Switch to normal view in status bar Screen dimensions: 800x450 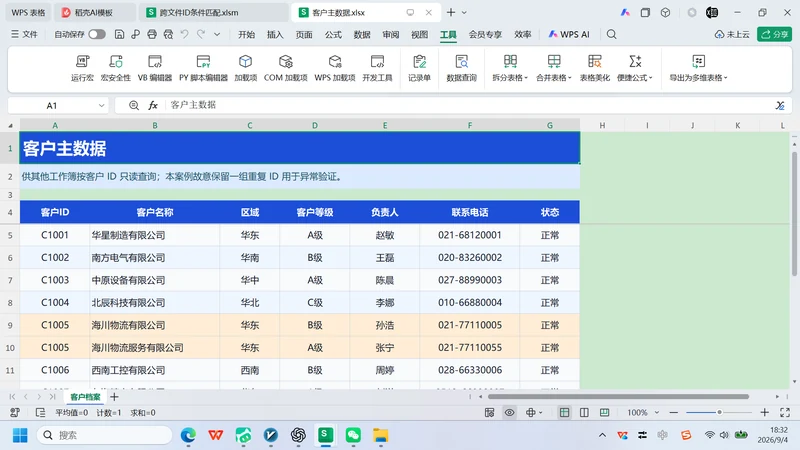(564, 412)
